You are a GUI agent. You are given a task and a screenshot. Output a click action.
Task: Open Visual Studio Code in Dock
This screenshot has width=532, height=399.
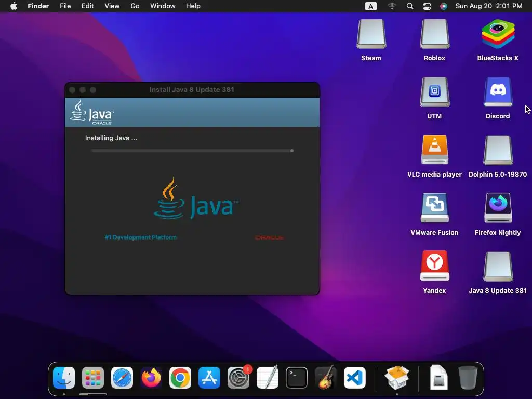[x=354, y=378]
